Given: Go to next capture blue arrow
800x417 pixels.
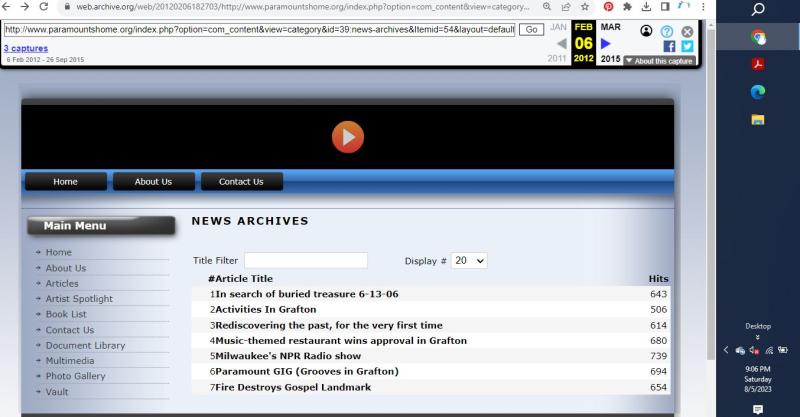Looking at the screenshot, I should click(606, 44).
